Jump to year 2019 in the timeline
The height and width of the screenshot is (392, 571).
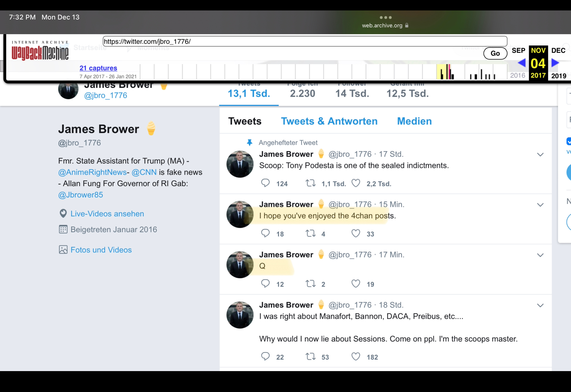pos(559,76)
